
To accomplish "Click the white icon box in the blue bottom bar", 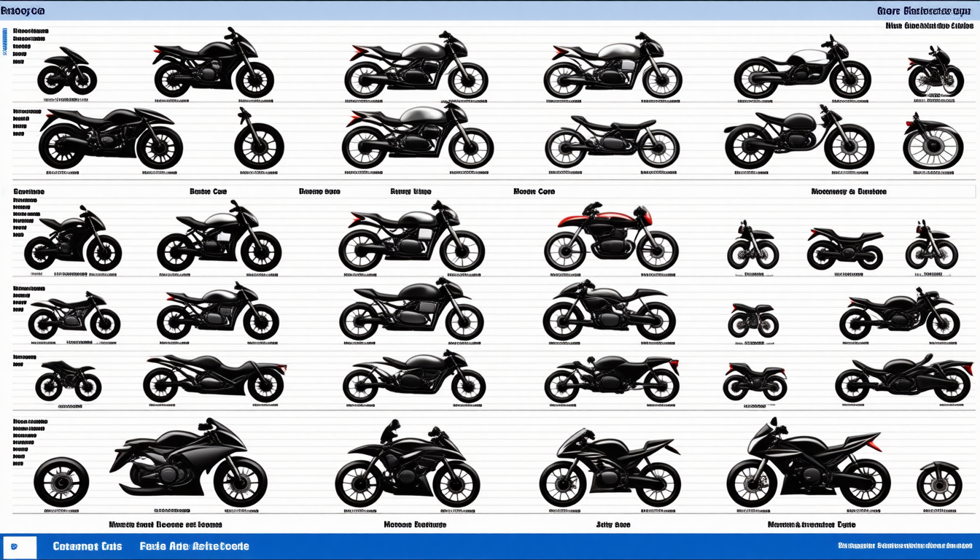I will pyautogui.click(x=20, y=547).
